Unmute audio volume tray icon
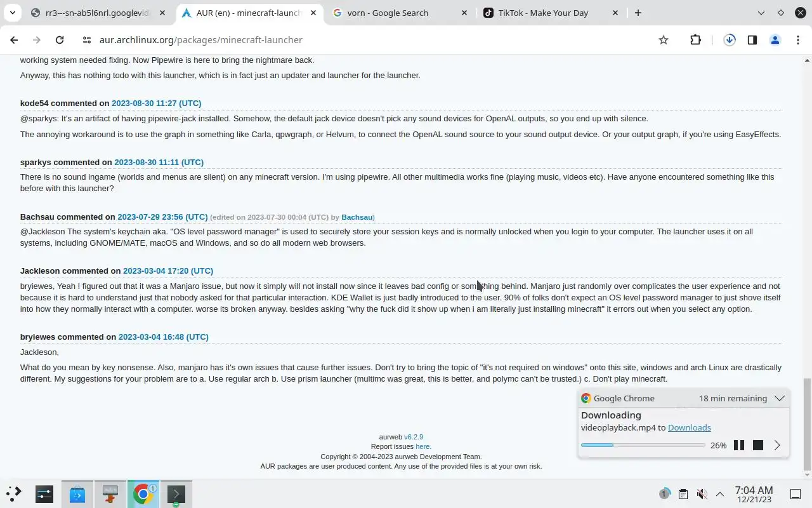 point(702,493)
